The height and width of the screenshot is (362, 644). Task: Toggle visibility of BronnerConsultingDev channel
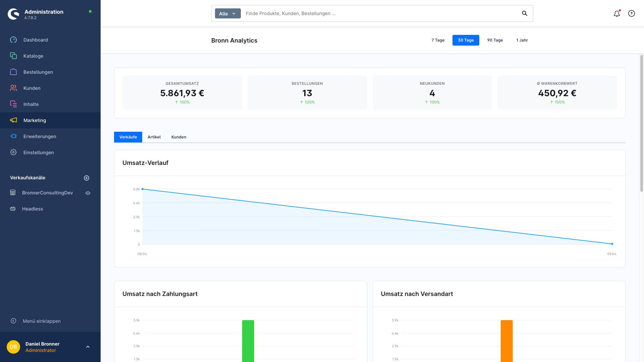point(88,193)
